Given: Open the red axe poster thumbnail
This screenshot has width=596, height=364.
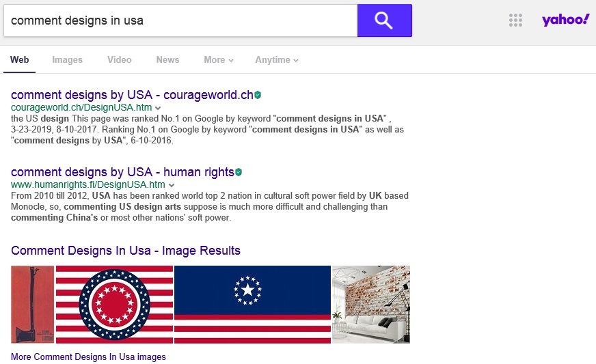Looking at the screenshot, I should point(33,305).
